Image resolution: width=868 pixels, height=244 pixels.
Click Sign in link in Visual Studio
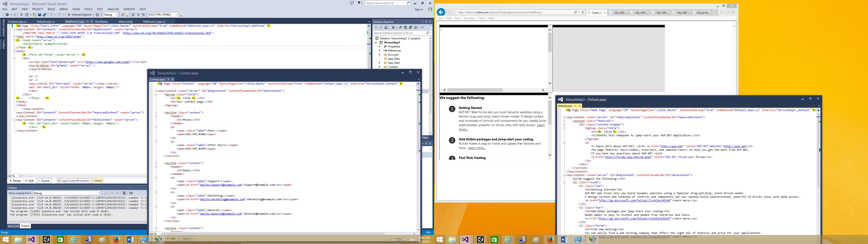click(x=419, y=9)
